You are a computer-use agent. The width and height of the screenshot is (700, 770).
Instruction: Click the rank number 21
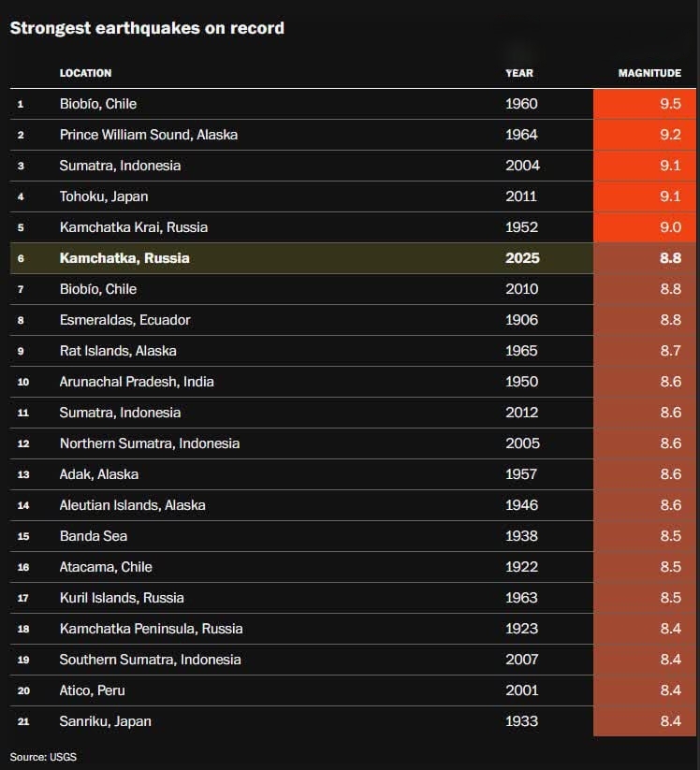click(22, 721)
